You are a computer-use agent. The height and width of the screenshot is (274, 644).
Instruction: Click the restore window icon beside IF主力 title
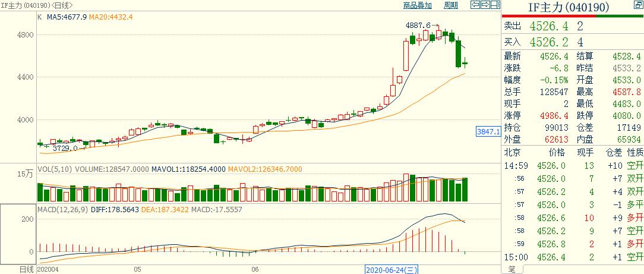638,5
